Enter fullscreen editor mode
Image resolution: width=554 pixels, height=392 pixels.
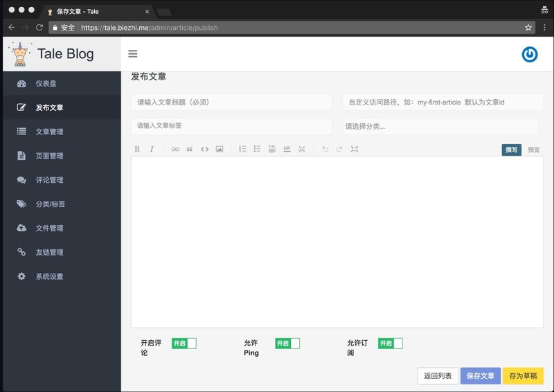355,149
